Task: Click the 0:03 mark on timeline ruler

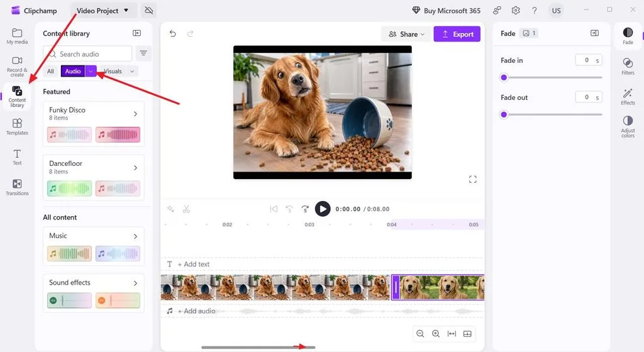Action: pyautogui.click(x=309, y=224)
